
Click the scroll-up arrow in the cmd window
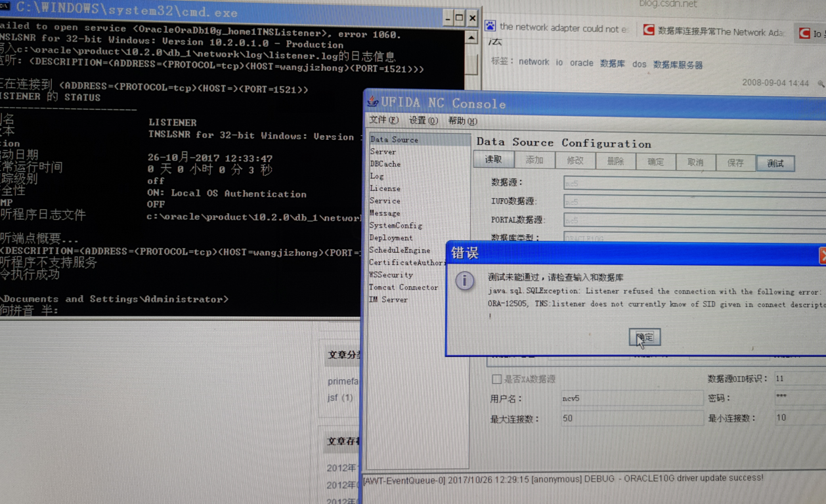pyautogui.click(x=471, y=38)
